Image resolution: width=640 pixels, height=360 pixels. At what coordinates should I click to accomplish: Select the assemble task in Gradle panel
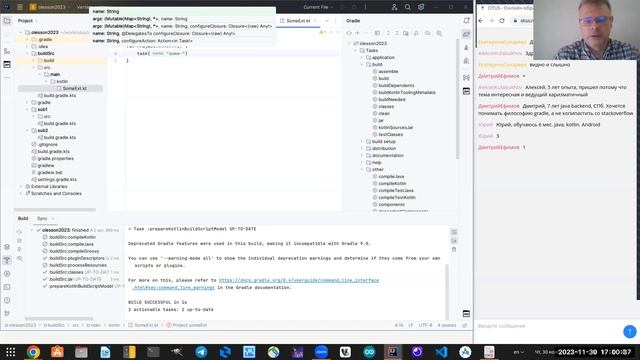(x=388, y=71)
